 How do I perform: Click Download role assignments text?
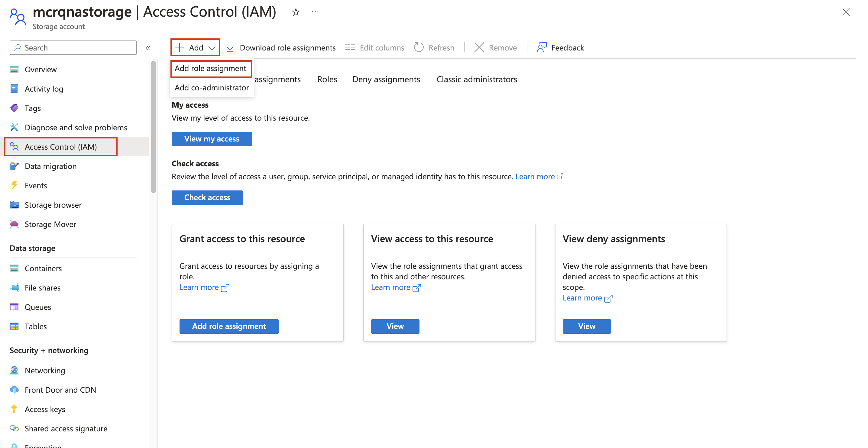288,48
